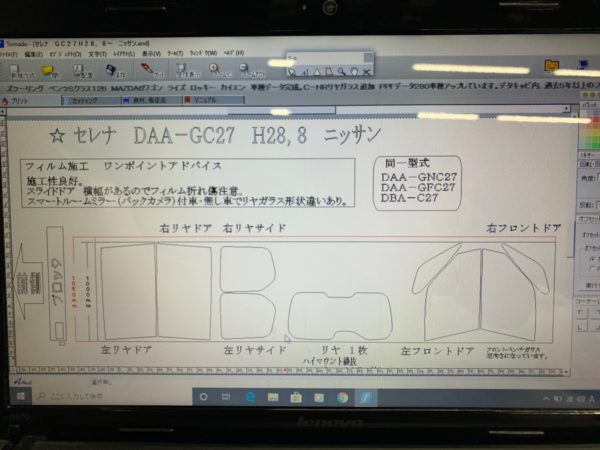600x450 pixels.
Task: Open File Explorer from taskbar
Action: [x=273, y=398]
